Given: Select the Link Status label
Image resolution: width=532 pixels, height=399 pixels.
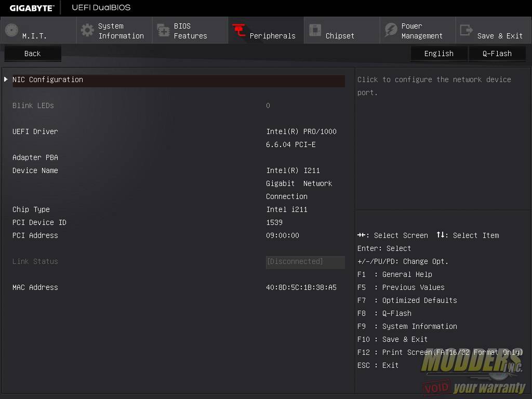Looking at the screenshot, I should (x=35, y=262).
